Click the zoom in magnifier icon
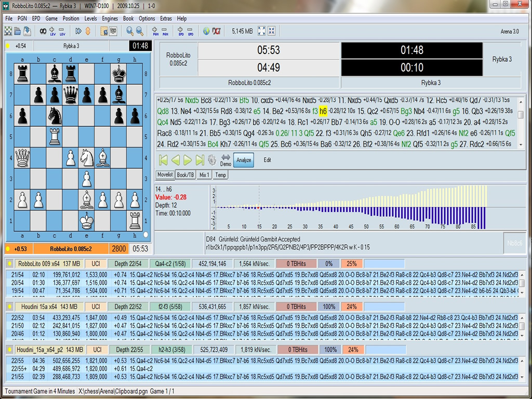532x399 pixels. coord(130,31)
